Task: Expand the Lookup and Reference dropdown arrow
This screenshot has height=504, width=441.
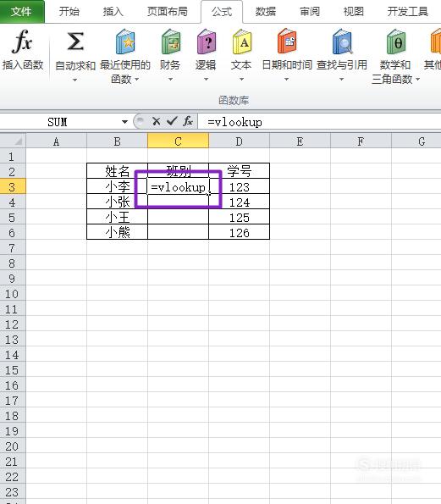Action: [x=341, y=79]
